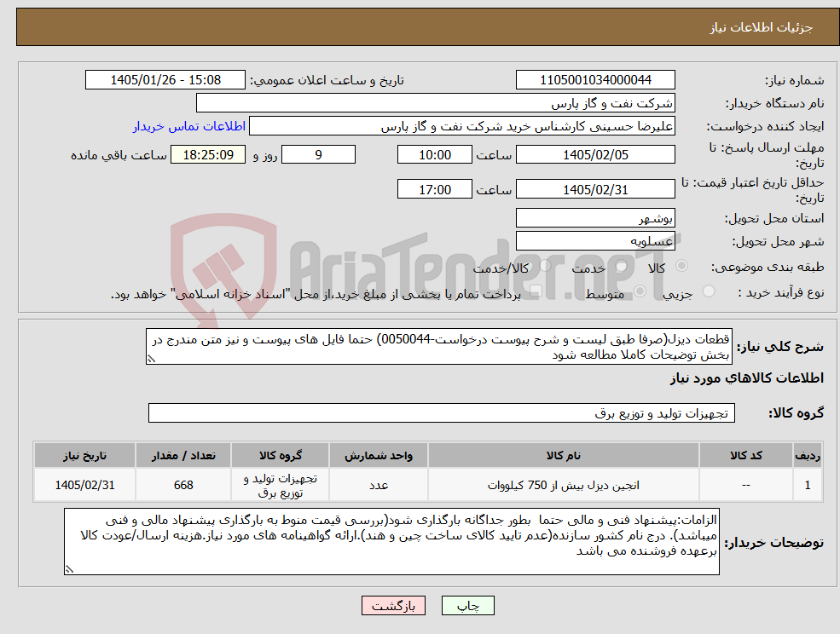The height and width of the screenshot is (634, 840).
Task: Click the کد کالا column header
Action: click(x=745, y=456)
